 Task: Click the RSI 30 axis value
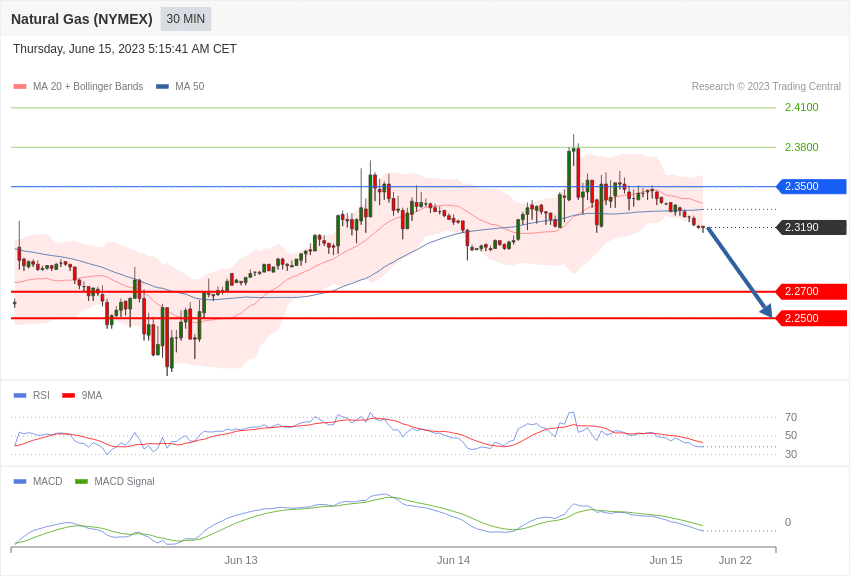pyautogui.click(x=791, y=454)
